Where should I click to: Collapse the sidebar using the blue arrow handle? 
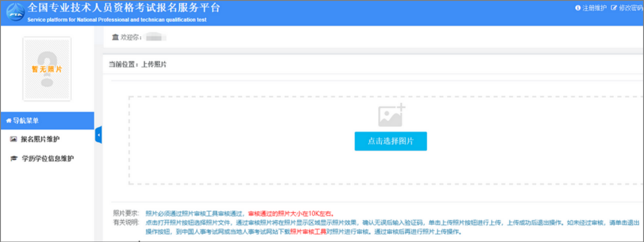[x=98, y=136]
